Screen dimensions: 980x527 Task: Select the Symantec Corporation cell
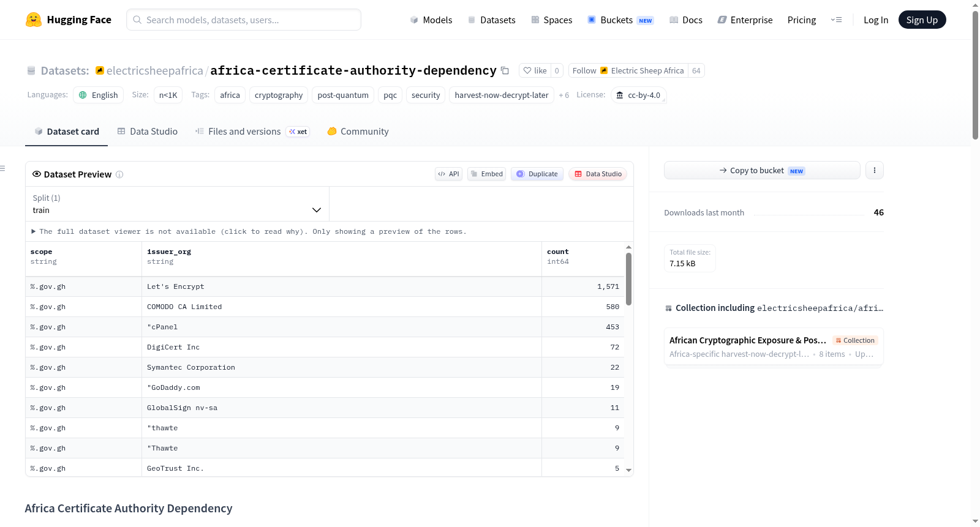click(342, 367)
